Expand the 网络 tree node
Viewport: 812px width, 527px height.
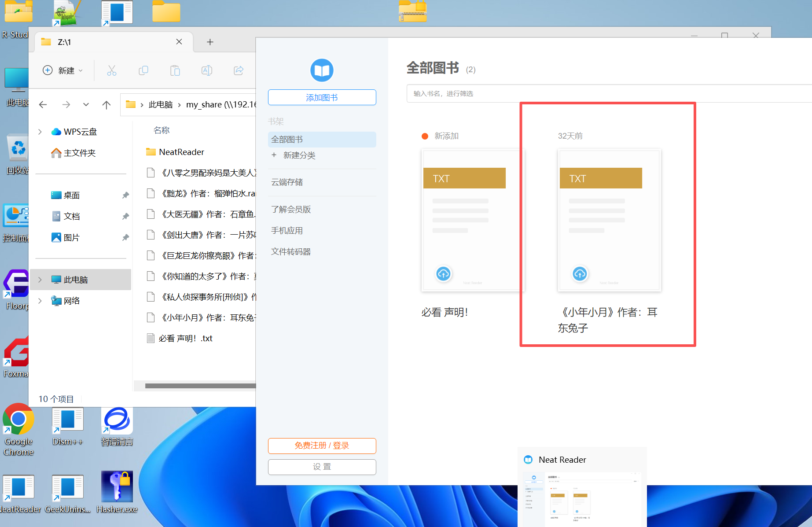coord(40,301)
